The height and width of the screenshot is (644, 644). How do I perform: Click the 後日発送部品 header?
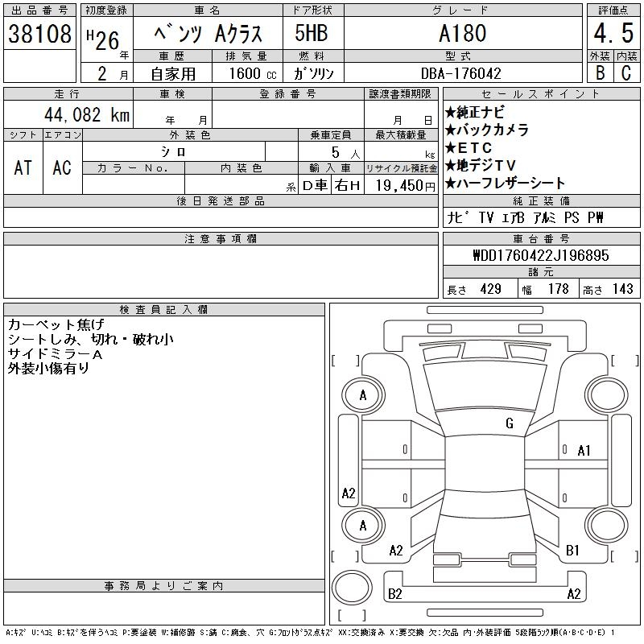click(221, 200)
